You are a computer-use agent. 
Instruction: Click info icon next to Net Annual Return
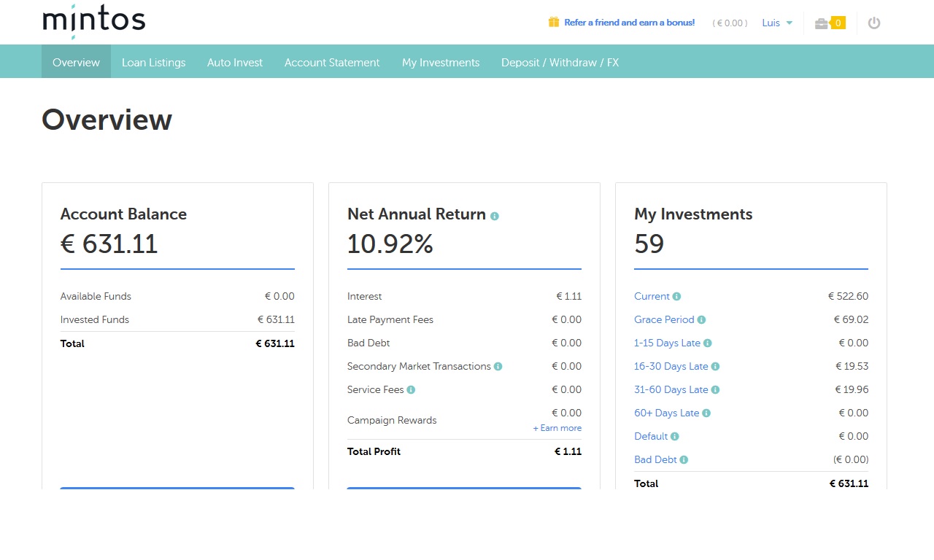point(495,217)
